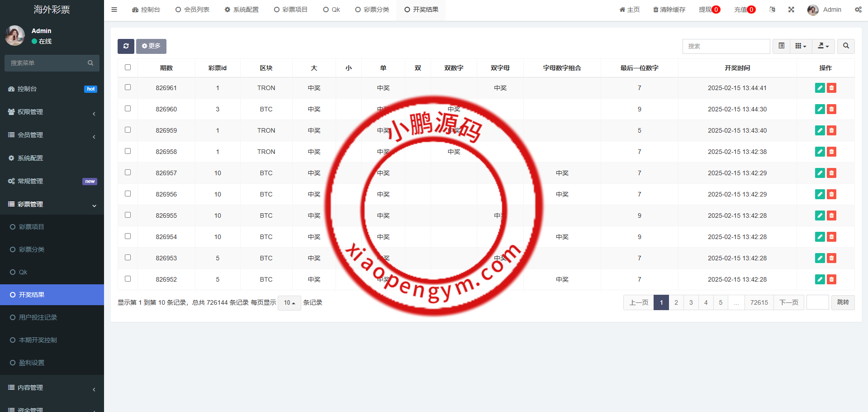Open 常规管理 in the sidebar
The height and width of the screenshot is (412, 868).
point(52,181)
